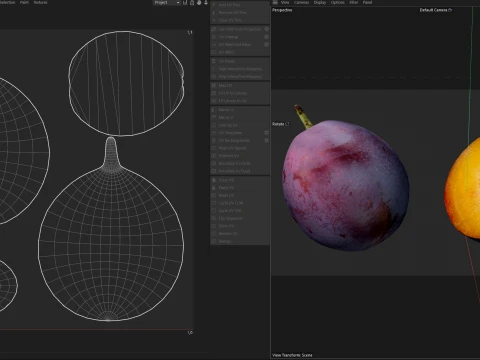Viewport: 480px width, 360px height.
Task: Open UV Unwrap settings gear
Action: (267, 37)
